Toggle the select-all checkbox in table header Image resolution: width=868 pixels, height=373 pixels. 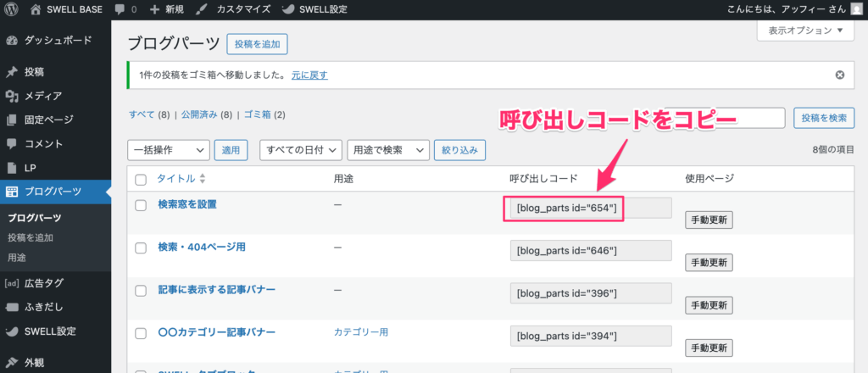pos(141,179)
